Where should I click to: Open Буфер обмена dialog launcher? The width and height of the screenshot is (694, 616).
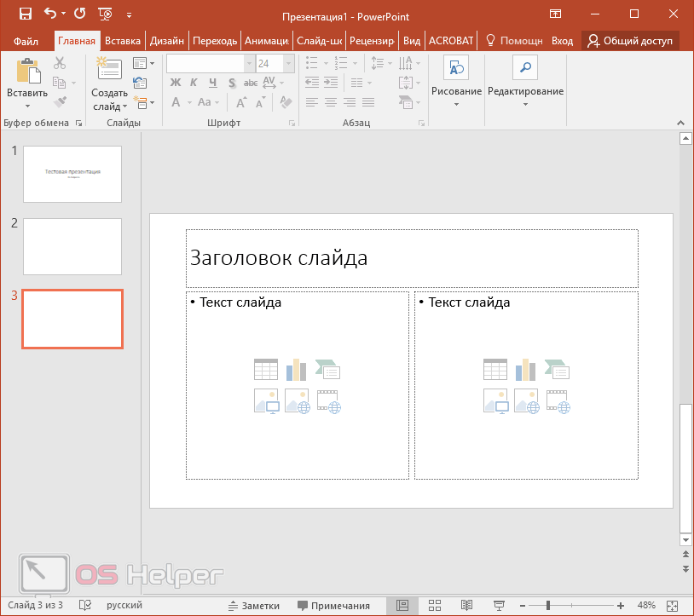click(x=78, y=123)
